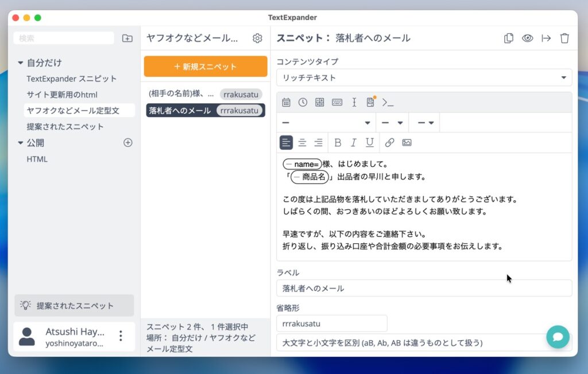Click the clock icon to insert time
This screenshot has width=588, height=374.
pos(303,103)
